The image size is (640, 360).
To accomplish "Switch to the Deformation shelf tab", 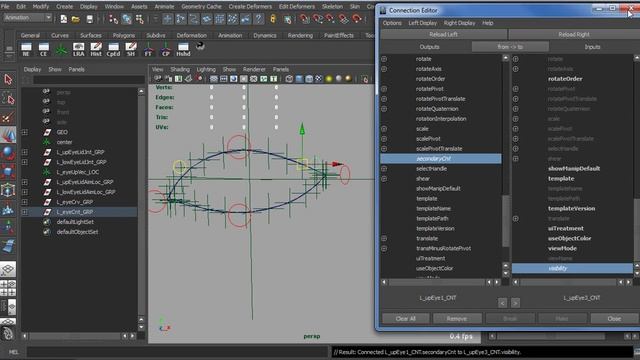I will click(x=191, y=36).
